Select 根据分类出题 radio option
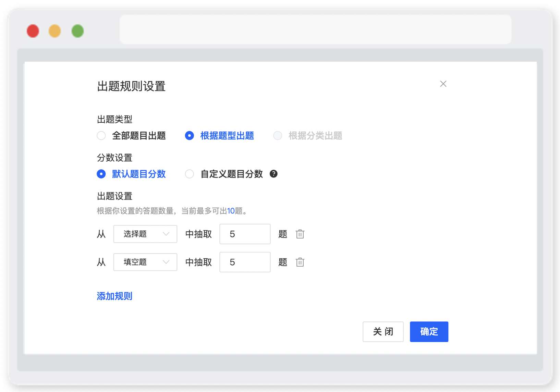The height and width of the screenshot is (392, 560). click(278, 136)
